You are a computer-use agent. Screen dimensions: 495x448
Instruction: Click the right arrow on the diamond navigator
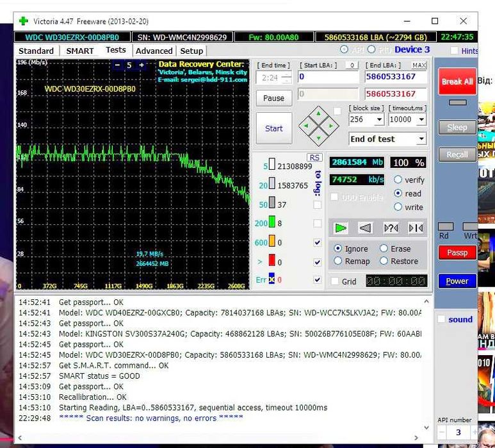(332, 125)
